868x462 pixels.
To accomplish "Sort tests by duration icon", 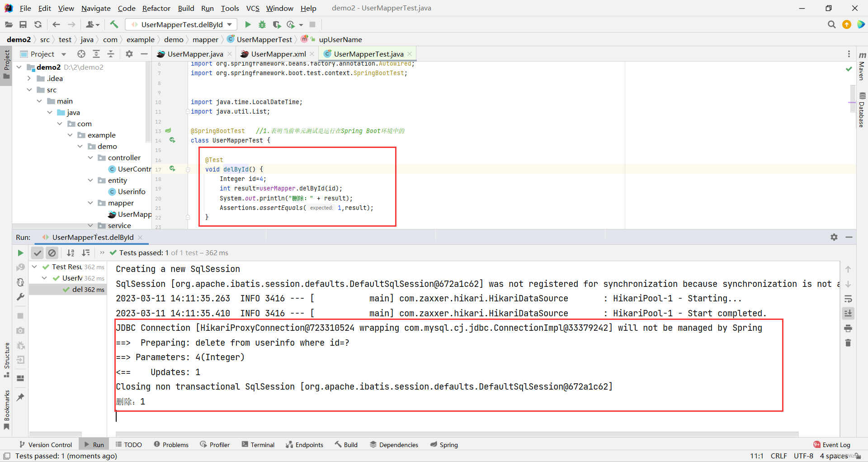I will (x=85, y=253).
